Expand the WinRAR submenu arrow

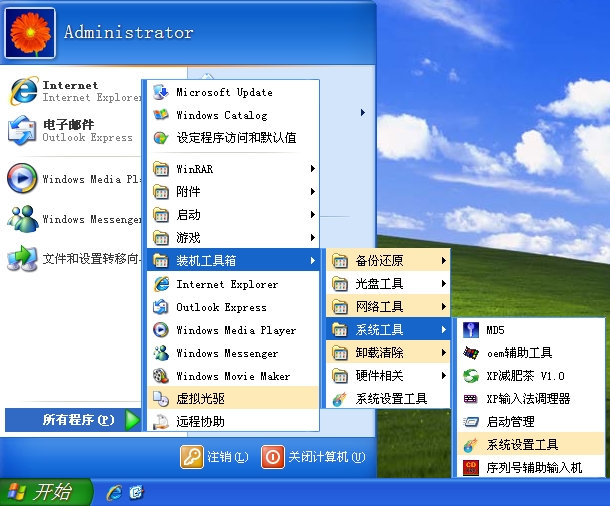[313, 169]
